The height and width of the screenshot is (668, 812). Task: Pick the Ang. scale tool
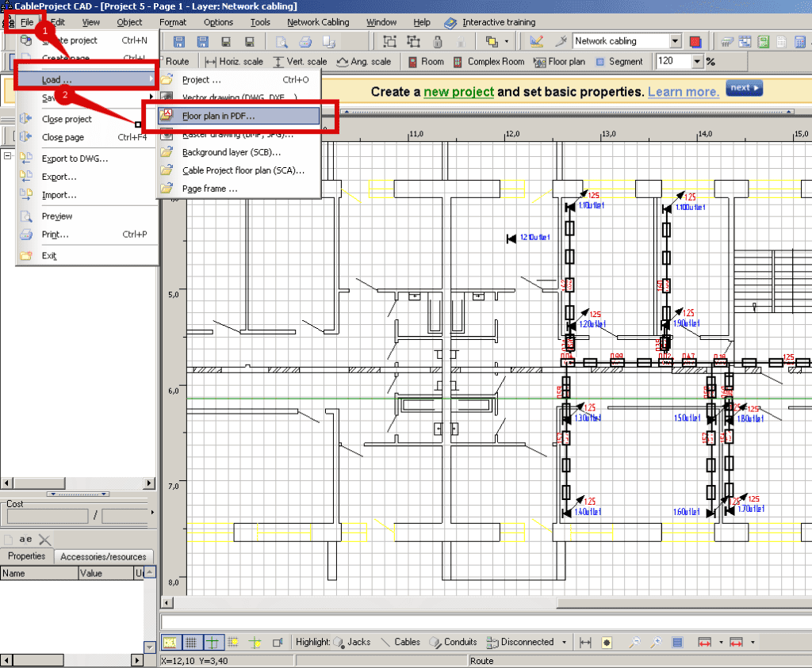[363, 62]
